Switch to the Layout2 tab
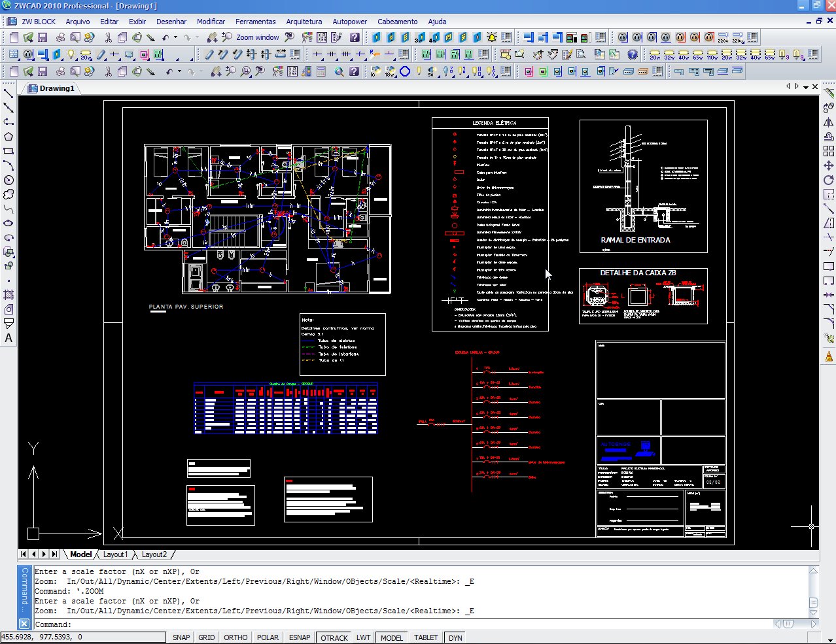Image resolution: width=836 pixels, height=644 pixels. [x=154, y=554]
